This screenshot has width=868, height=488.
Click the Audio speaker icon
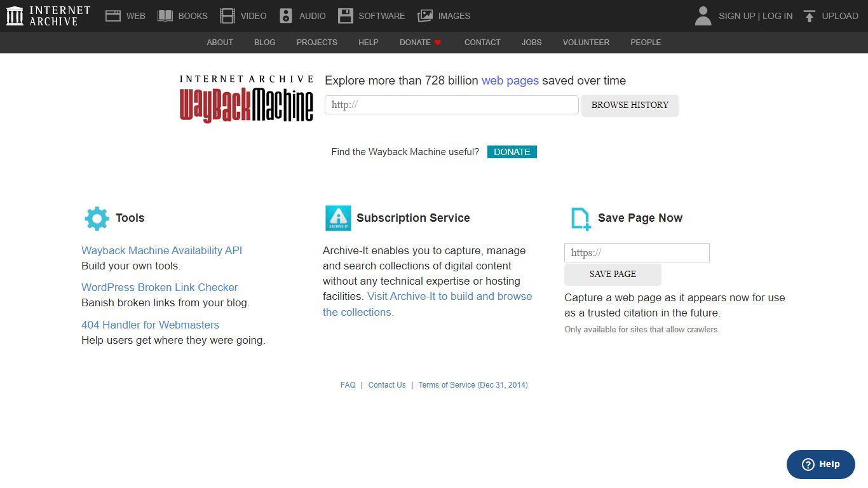point(286,16)
